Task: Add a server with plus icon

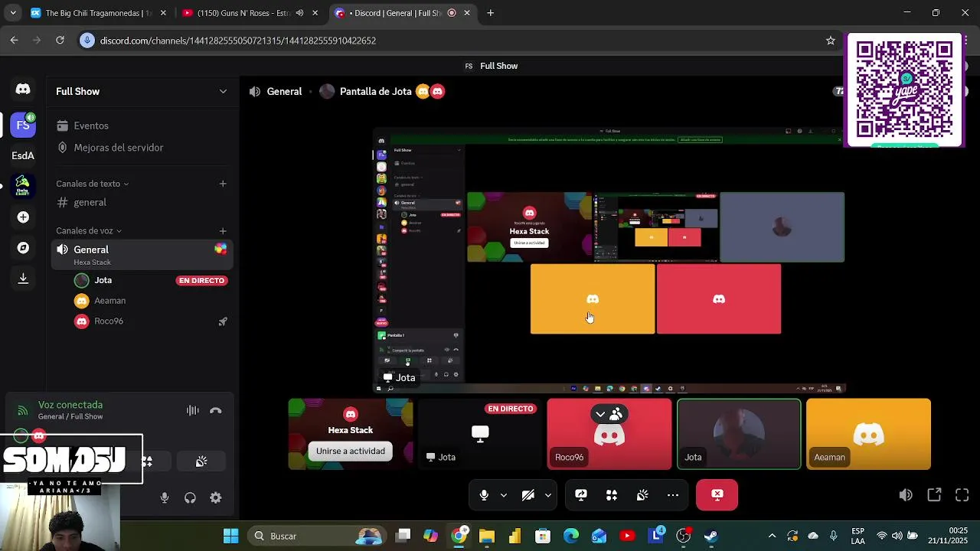Action: point(23,217)
